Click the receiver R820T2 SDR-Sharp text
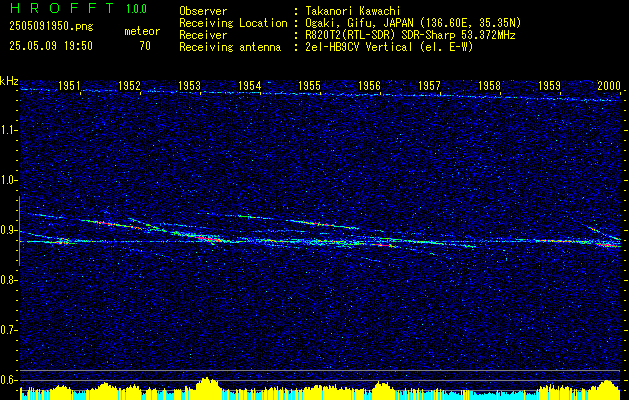The image size is (629, 400). tap(410, 35)
